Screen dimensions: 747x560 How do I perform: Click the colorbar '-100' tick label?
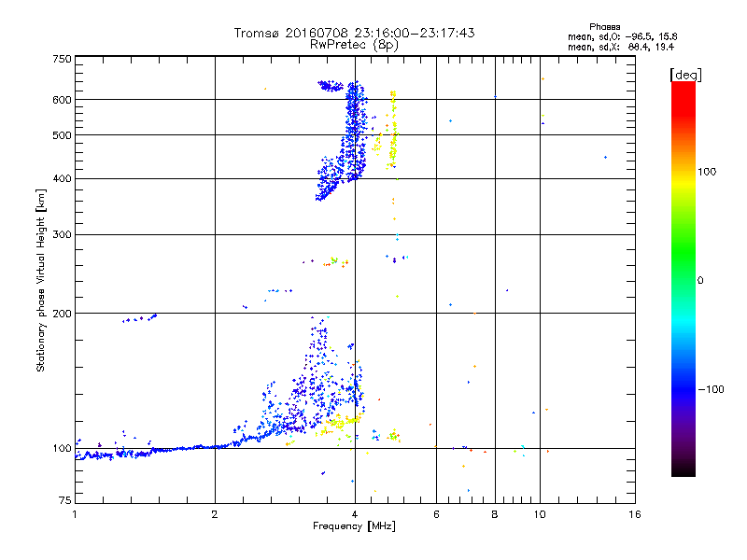711,389
